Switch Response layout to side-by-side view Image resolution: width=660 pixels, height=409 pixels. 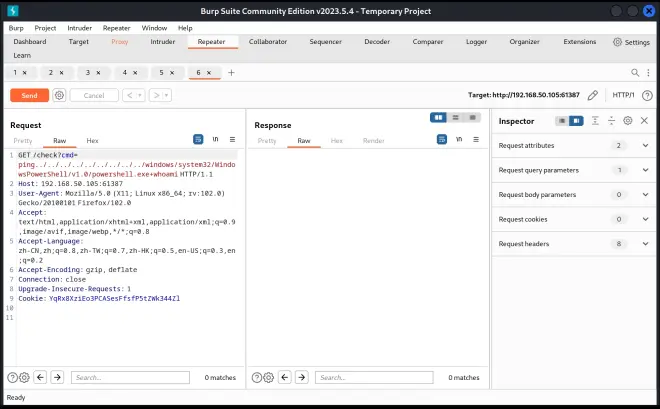pyautogui.click(x=438, y=118)
